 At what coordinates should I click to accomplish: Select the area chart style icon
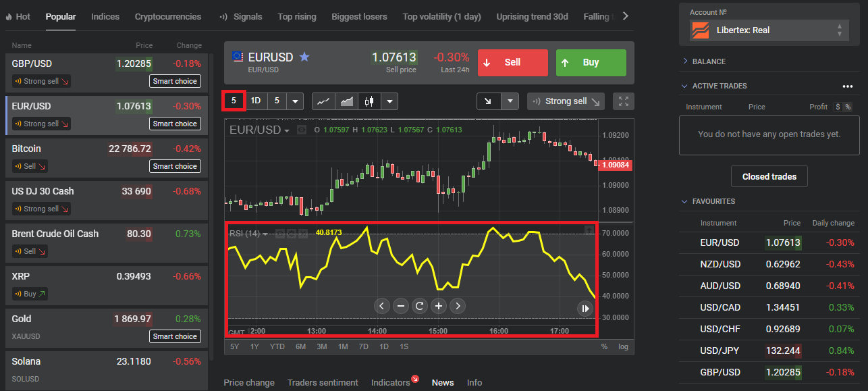[346, 101]
